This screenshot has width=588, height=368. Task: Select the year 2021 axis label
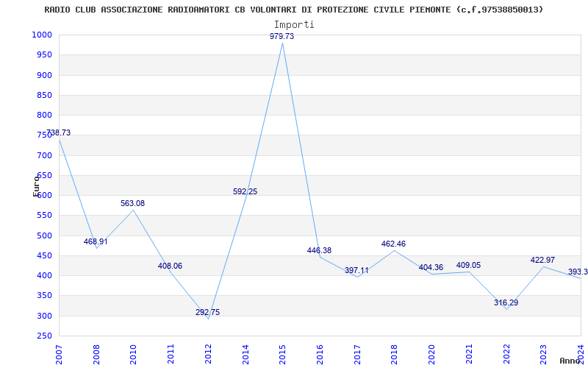pyautogui.click(x=469, y=354)
